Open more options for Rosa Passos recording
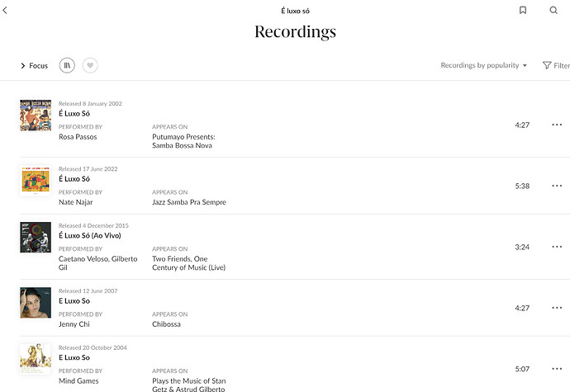The image size is (570, 392). [x=557, y=125]
